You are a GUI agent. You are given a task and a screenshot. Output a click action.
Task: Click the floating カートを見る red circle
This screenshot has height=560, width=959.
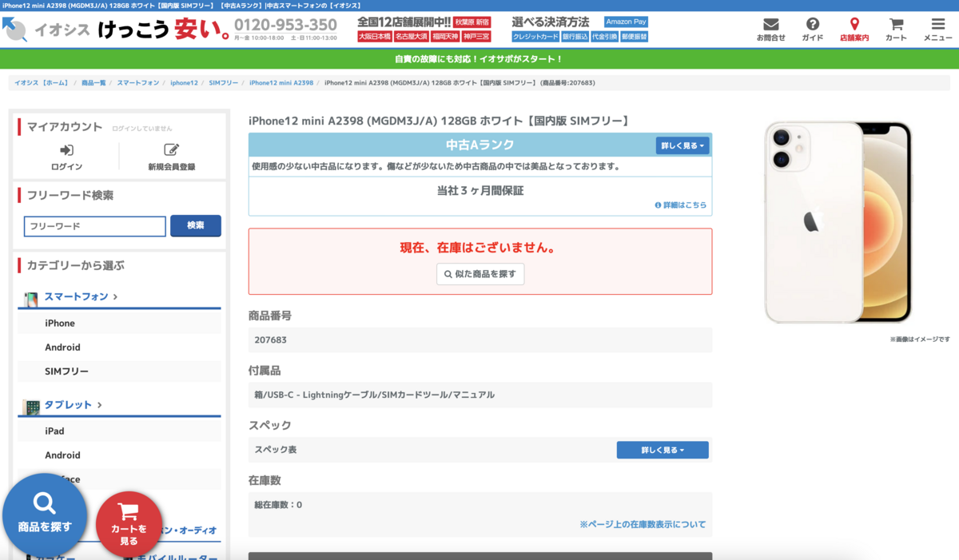click(x=129, y=524)
